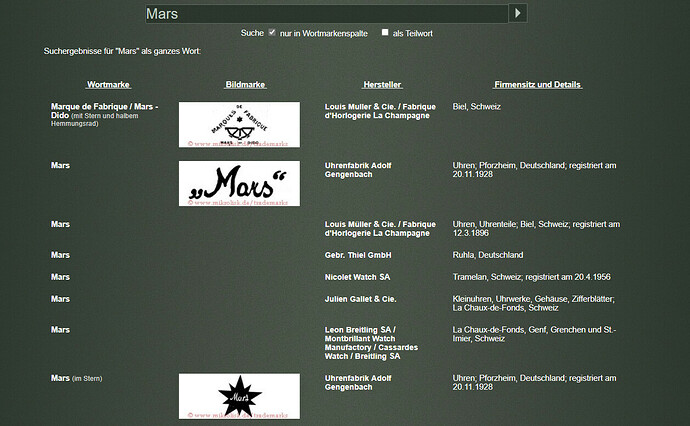
Task: Click 'Julien Gallet & Cie.' manufacturer
Action: (360, 299)
